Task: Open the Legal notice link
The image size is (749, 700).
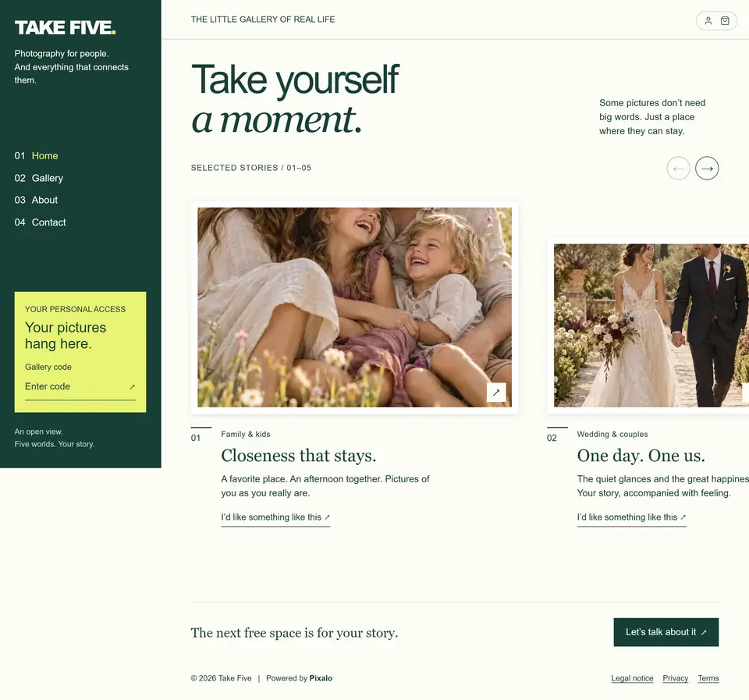Action: click(x=632, y=678)
